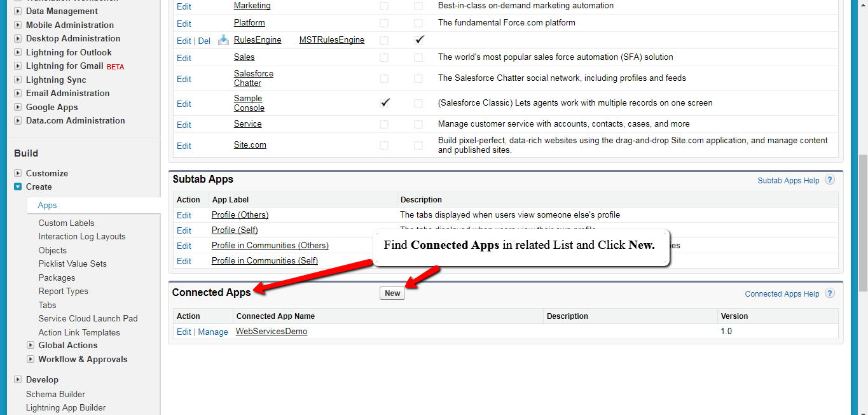Edit the WebServicesDemo connected app
Image resolution: width=868 pixels, height=415 pixels.
click(x=184, y=332)
